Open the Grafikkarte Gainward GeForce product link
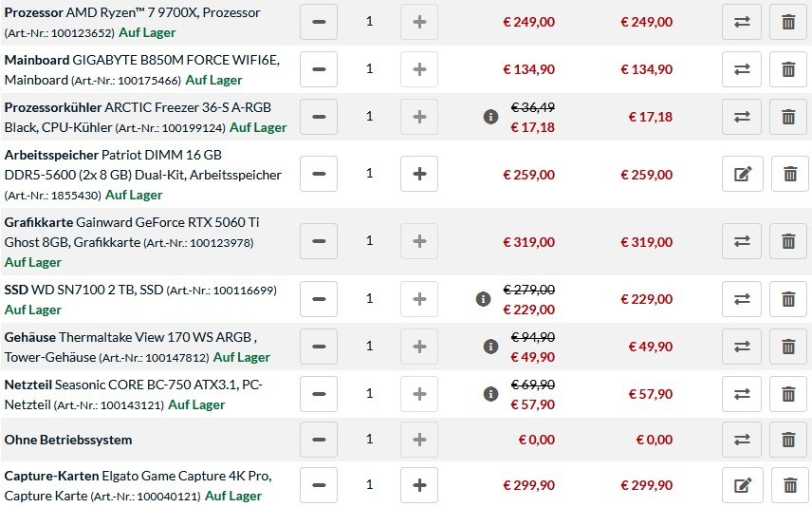Viewport: 812px width, 507px height. 132,233
